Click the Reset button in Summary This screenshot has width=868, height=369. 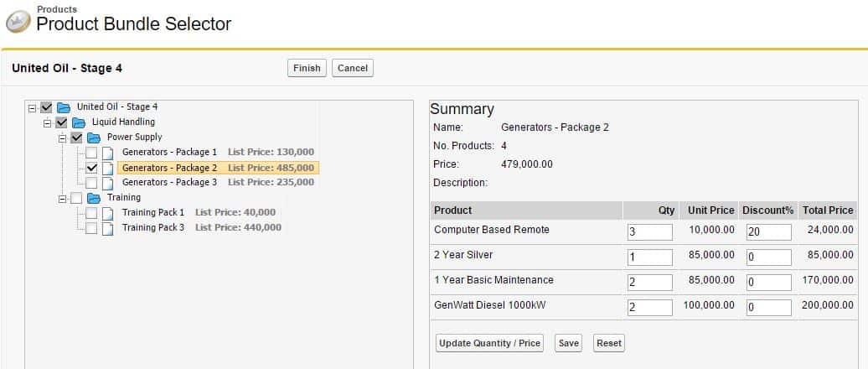[609, 343]
